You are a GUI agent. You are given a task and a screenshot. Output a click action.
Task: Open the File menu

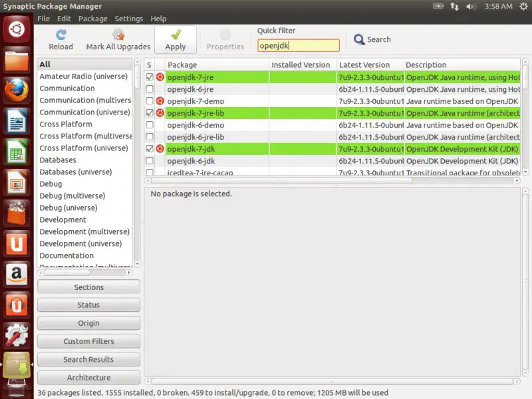[x=43, y=19]
